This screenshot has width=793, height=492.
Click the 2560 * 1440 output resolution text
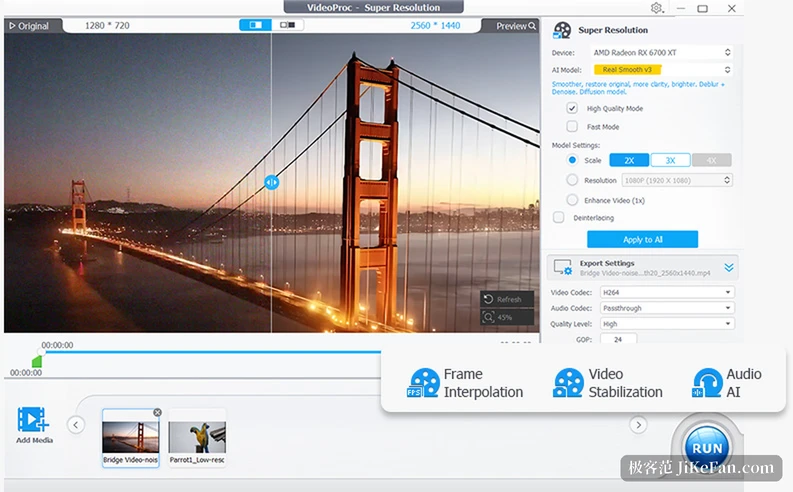pos(435,25)
